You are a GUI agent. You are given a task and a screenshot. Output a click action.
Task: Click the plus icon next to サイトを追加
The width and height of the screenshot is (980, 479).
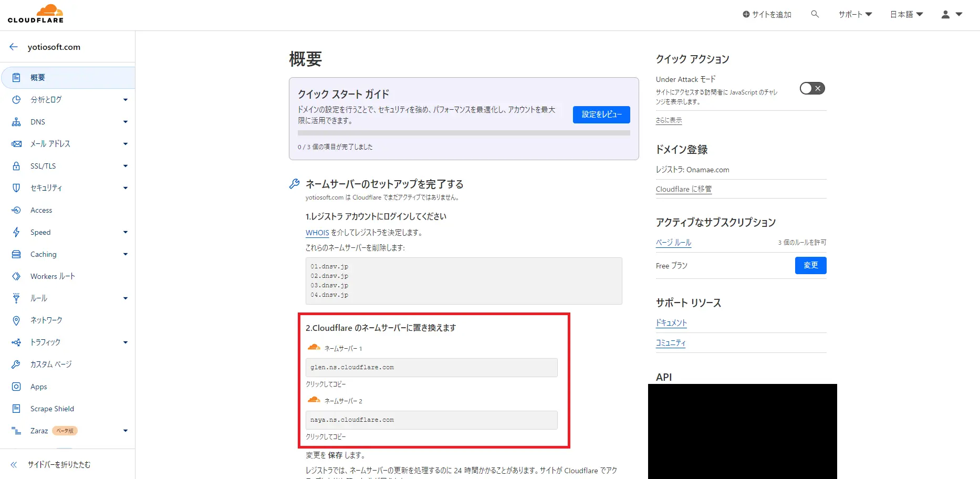pos(746,15)
